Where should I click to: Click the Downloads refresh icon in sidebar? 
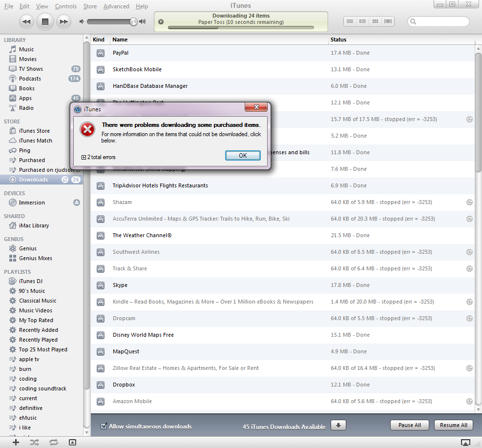65,180
